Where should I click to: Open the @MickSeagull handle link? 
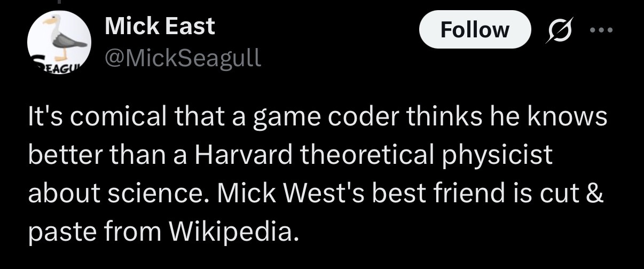(183, 58)
